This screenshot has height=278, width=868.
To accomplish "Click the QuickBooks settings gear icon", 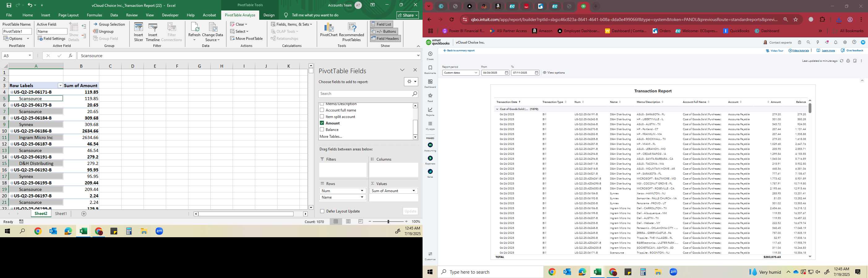I will 845,42.
